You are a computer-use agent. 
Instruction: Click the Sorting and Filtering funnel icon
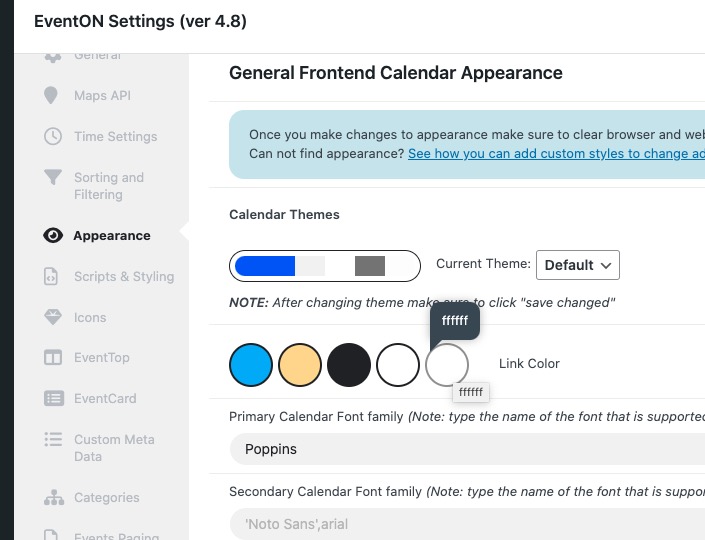point(53,177)
